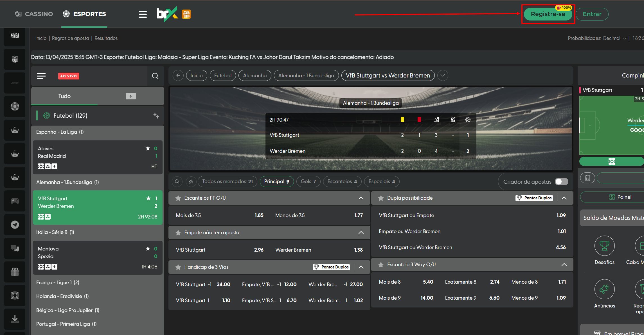This screenshot has width=644, height=335.
Task: Open the NFL sidebar shortcut
Action: pyautogui.click(x=15, y=59)
